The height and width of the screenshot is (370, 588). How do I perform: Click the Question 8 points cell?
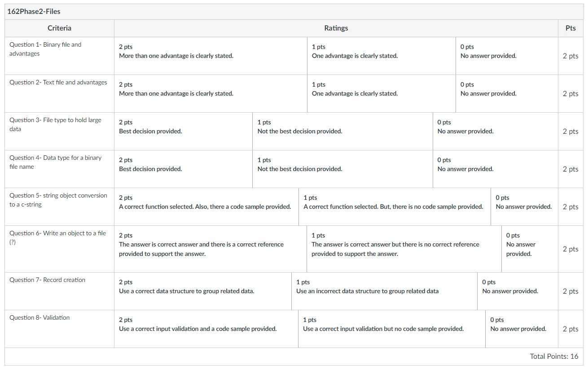pyautogui.click(x=570, y=329)
